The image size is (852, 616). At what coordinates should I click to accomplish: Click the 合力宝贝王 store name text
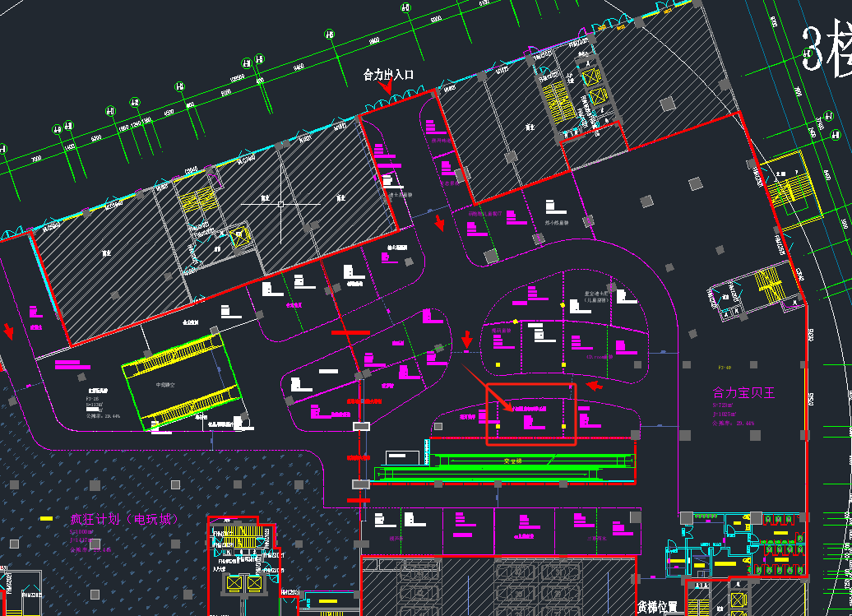(x=744, y=394)
